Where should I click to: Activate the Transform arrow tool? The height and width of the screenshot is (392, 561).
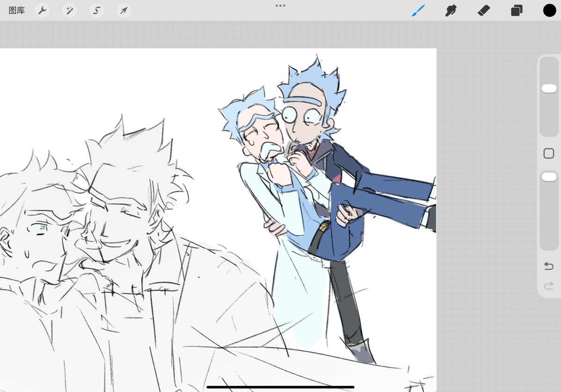[x=124, y=10]
